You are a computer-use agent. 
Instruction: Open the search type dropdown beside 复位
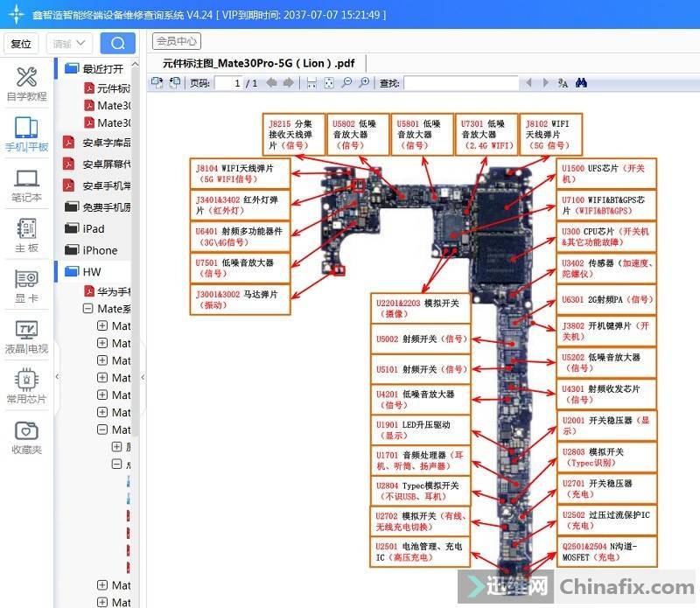(71, 43)
